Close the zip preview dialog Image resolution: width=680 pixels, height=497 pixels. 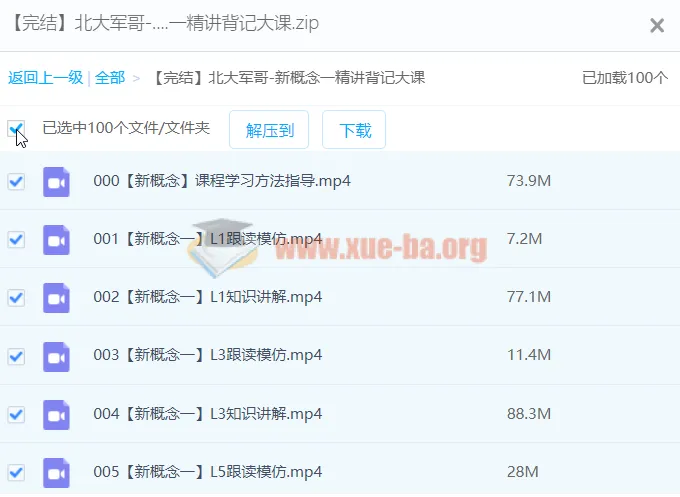point(657,26)
